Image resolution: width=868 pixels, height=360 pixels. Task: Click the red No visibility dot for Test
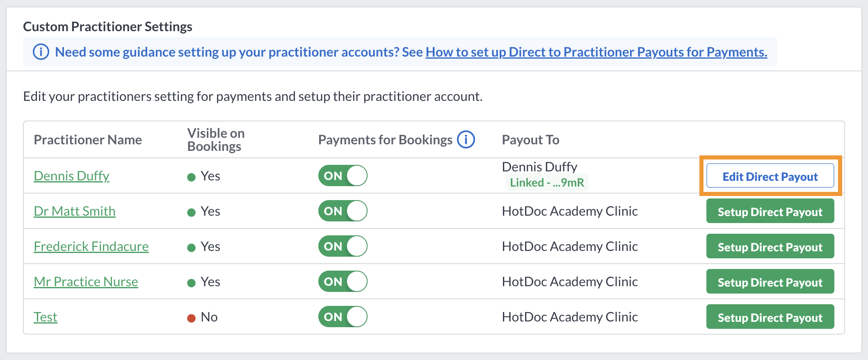[191, 318]
